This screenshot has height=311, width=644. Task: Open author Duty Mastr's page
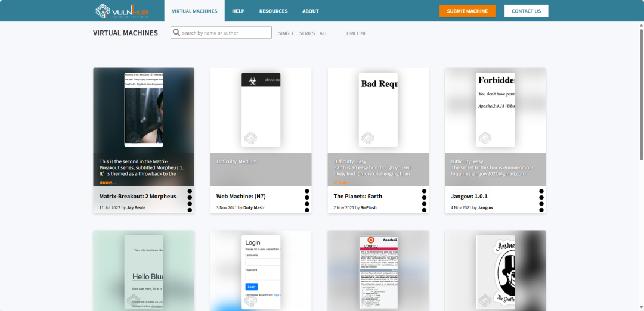click(x=254, y=207)
